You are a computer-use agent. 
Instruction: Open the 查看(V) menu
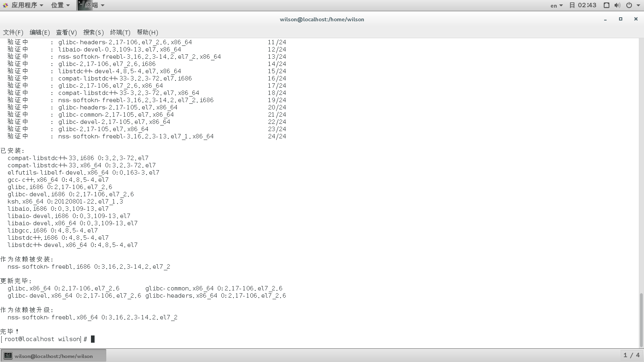(66, 32)
